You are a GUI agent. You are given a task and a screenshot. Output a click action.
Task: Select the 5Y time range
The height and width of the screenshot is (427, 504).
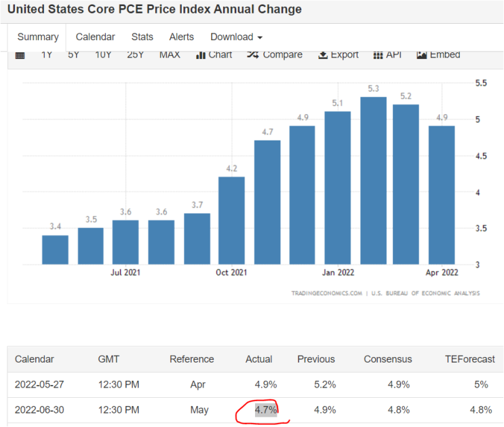73,55
